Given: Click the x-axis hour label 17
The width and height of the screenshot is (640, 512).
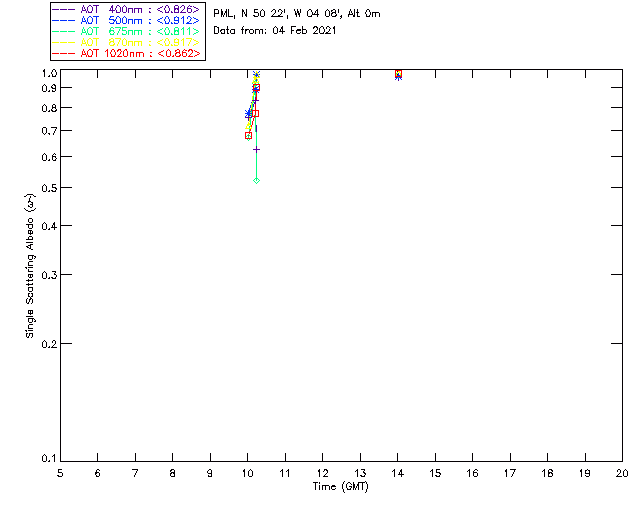Looking at the screenshot, I should coord(510,473).
